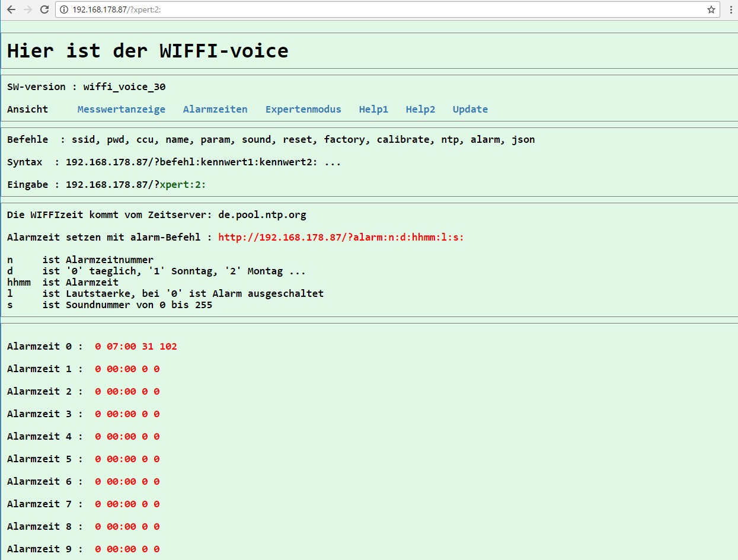Click the 'hhmm ist Alarmzeit' line

pos(63,282)
